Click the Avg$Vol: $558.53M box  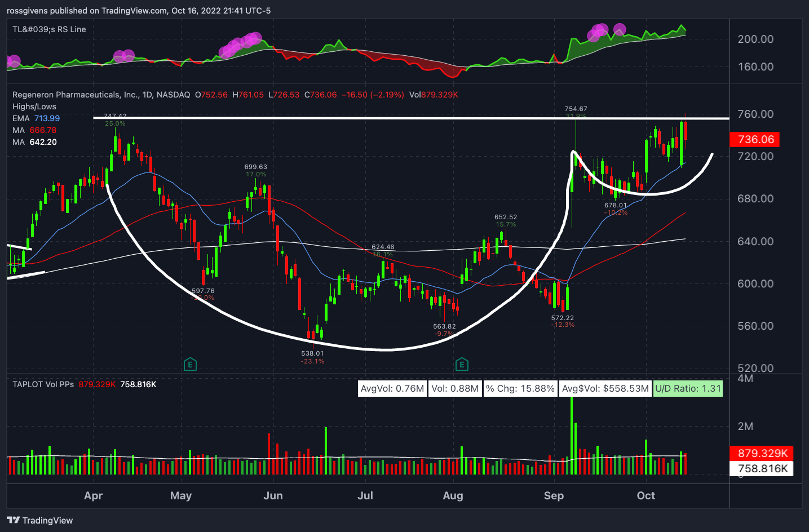(605, 388)
